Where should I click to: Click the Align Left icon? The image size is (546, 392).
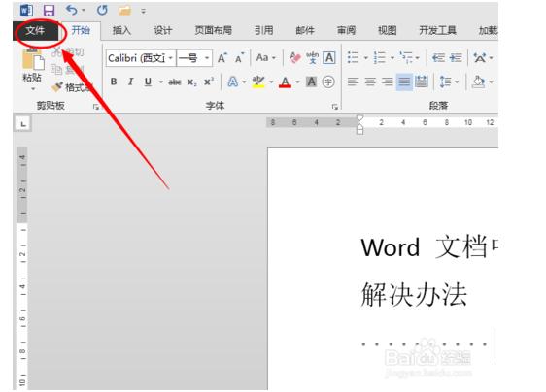(353, 82)
